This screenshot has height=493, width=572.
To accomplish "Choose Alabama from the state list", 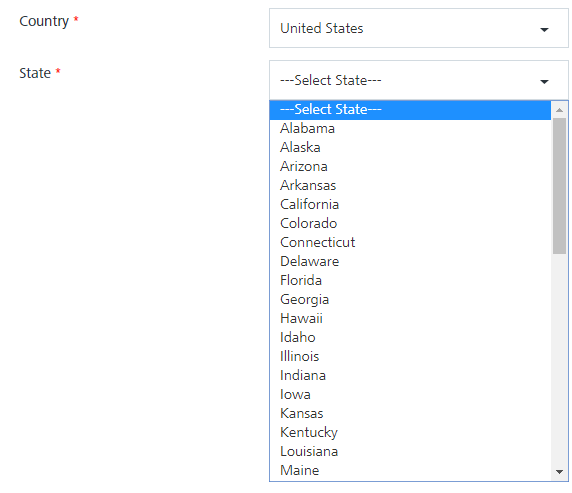I will click(410, 128).
